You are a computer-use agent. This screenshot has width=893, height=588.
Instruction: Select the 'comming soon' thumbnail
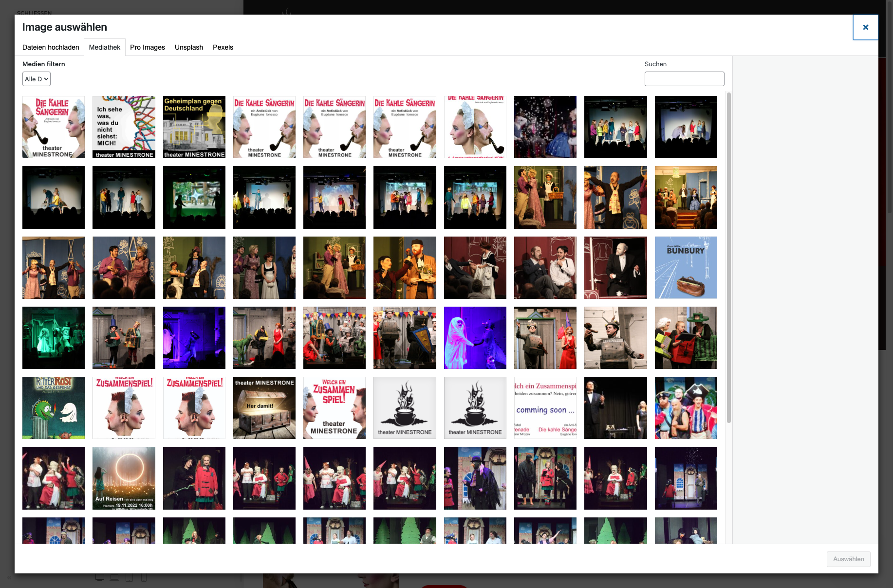pyautogui.click(x=545, y=407)
